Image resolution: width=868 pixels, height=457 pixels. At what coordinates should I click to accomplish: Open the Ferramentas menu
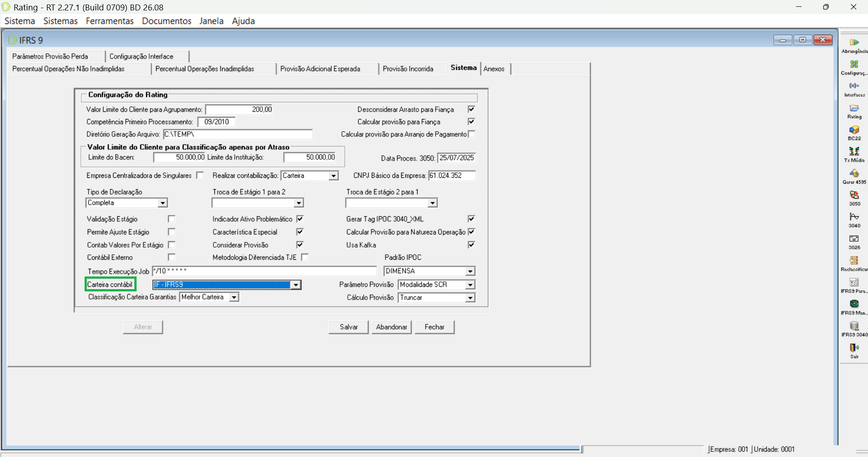point(110,21)
